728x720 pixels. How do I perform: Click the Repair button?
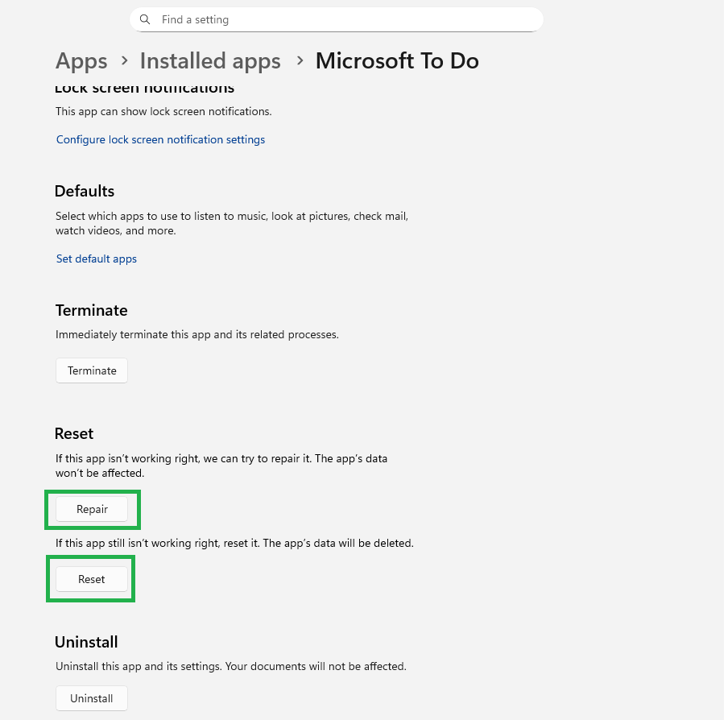click(92, 509)
